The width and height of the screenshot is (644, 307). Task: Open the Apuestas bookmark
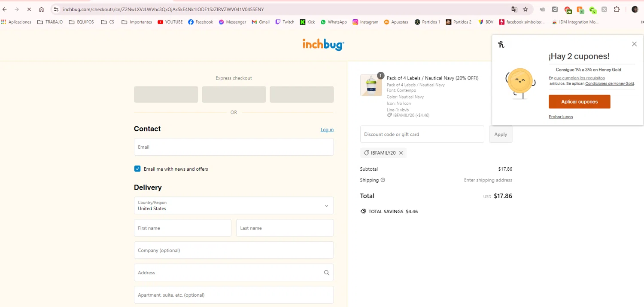(396, 22)
